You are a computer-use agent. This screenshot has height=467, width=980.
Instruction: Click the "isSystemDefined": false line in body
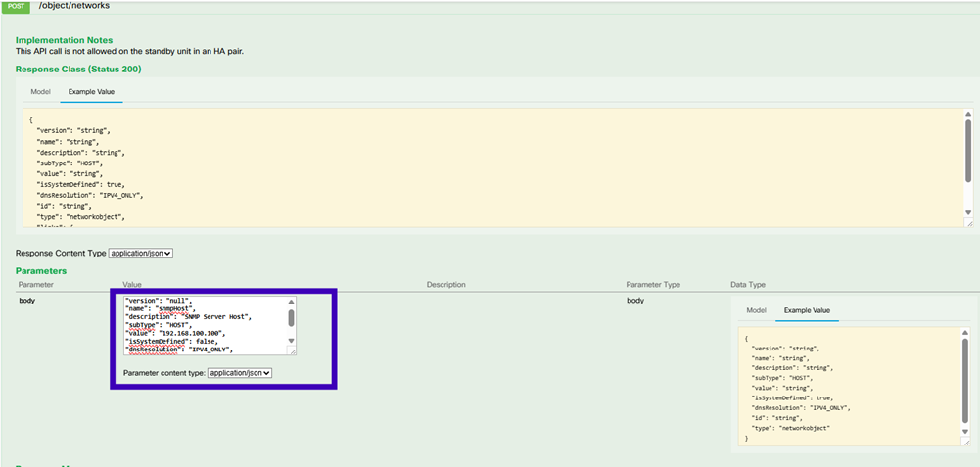click(x=172, y=342)
